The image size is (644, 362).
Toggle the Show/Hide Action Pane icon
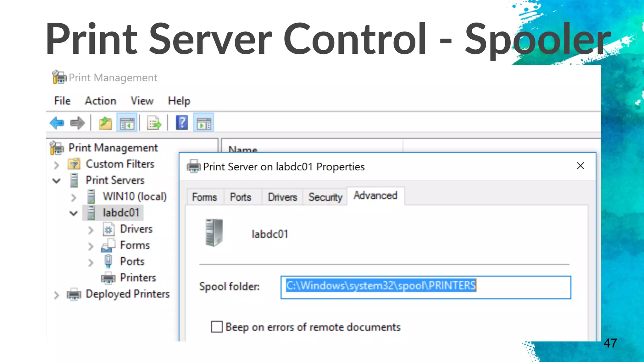204,123
